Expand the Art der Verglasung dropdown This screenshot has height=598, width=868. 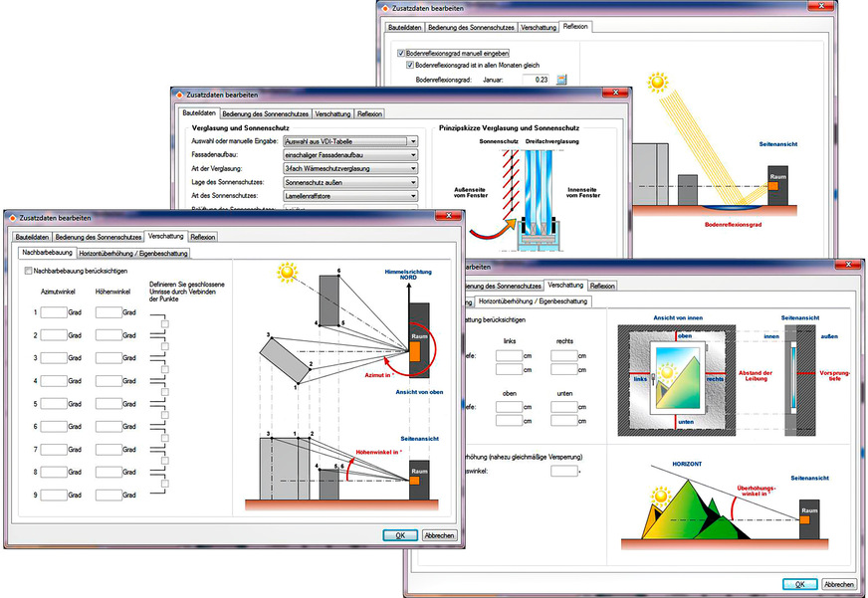point(350,170)
